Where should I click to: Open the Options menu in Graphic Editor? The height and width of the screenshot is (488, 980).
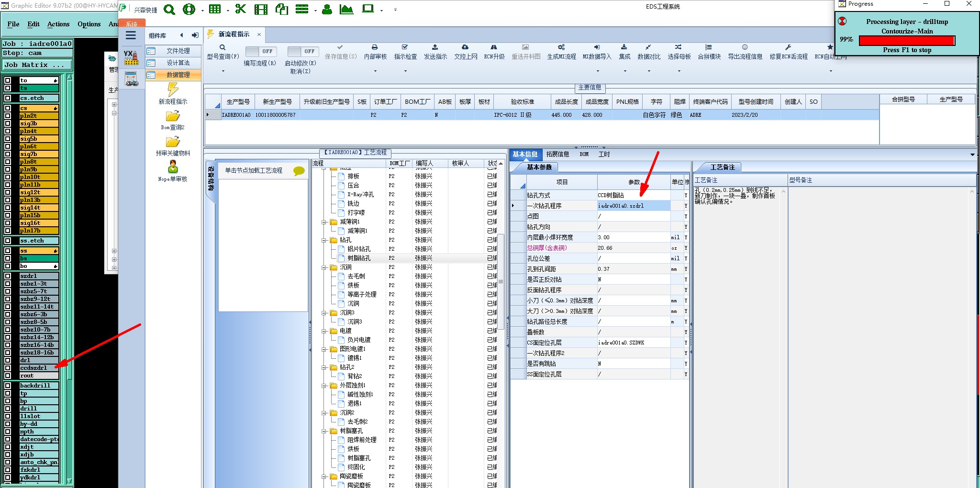tap(89, 24)
